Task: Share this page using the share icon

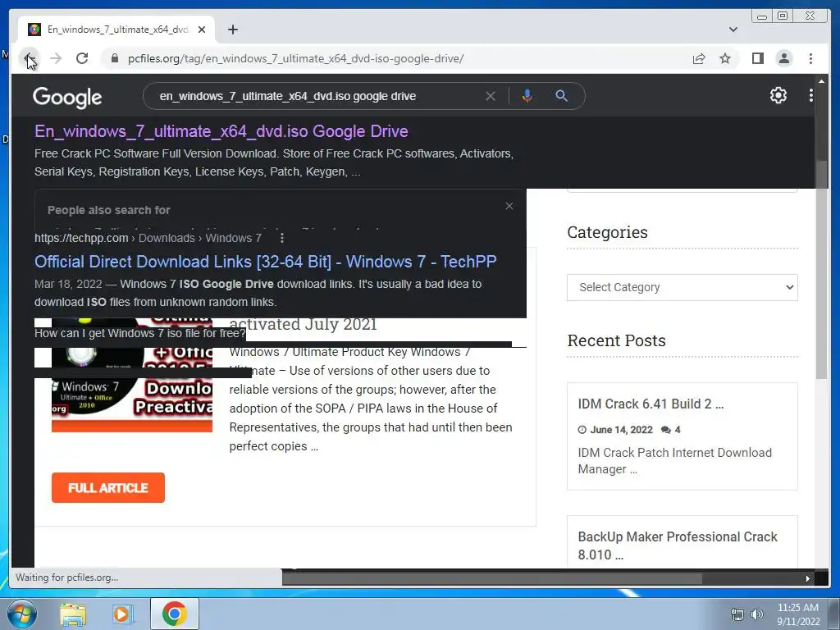Action: click(x=699, y=58)
